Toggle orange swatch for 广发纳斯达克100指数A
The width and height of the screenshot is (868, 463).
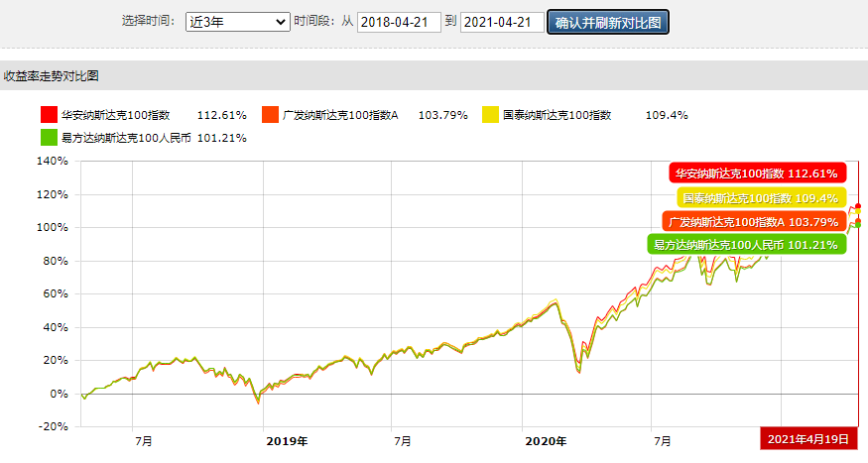pos(270,114)
